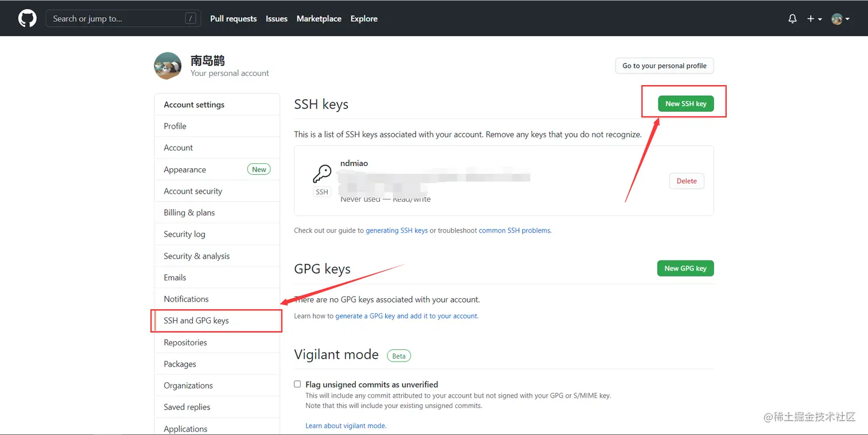Click Go to your personal profile

point(664,66)
